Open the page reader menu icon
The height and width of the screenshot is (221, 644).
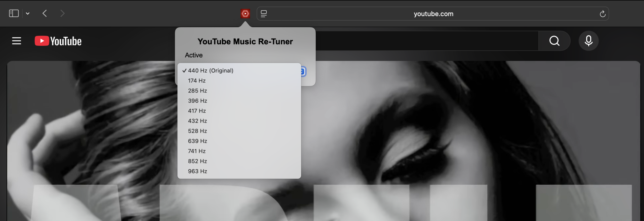point(264,14)
